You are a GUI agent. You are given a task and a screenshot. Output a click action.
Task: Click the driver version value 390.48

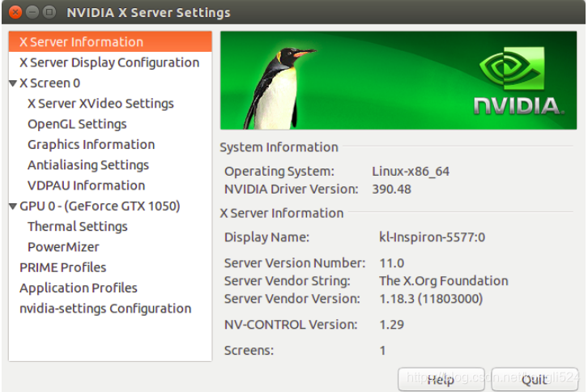391,189
